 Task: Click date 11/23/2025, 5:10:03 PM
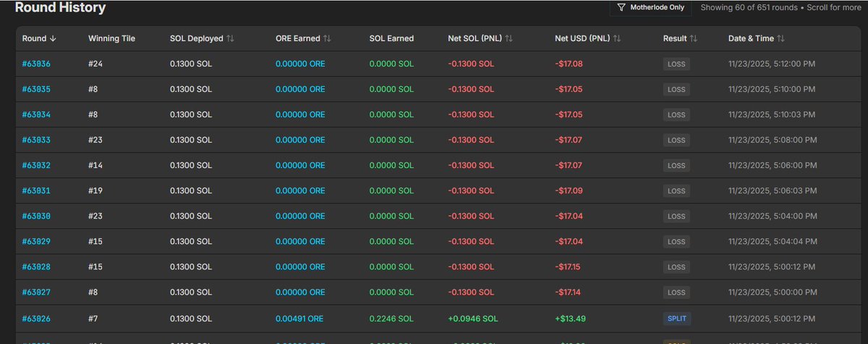(773, 114)
